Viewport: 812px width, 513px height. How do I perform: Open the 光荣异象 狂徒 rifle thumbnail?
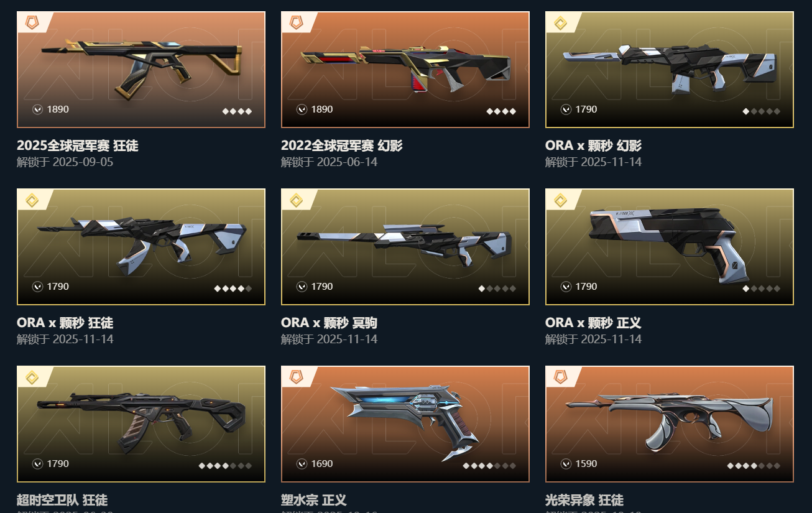pyautogui.click(x=670, y=424)
